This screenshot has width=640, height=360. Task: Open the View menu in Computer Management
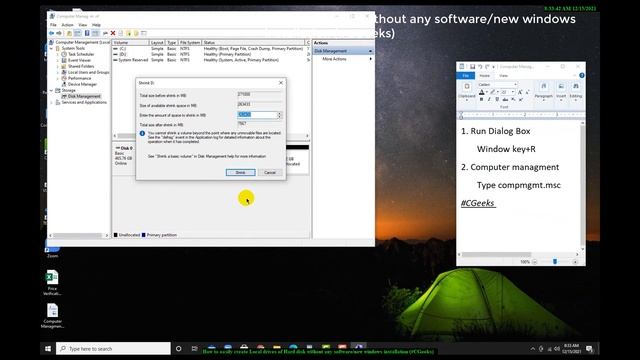[x=82, y=25]
